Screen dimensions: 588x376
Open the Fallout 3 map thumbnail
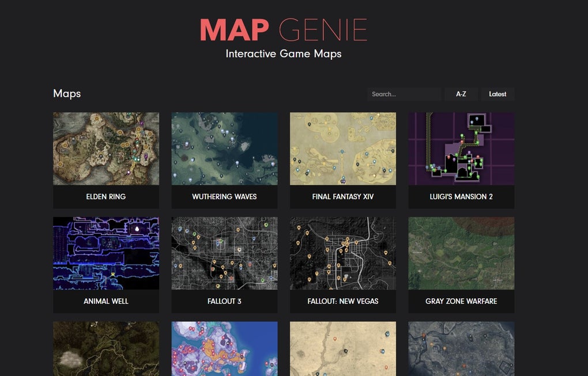tap(225, 253)
